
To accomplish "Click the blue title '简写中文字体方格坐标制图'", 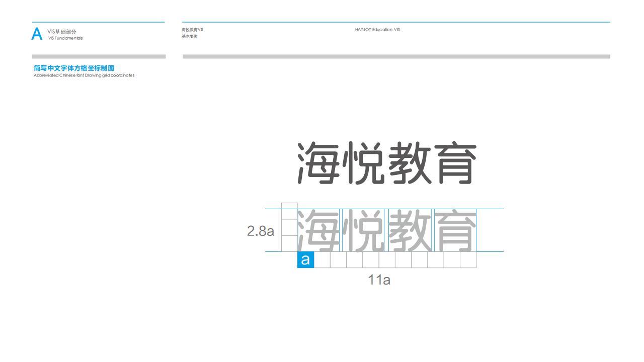I will (x=74, y=68).
